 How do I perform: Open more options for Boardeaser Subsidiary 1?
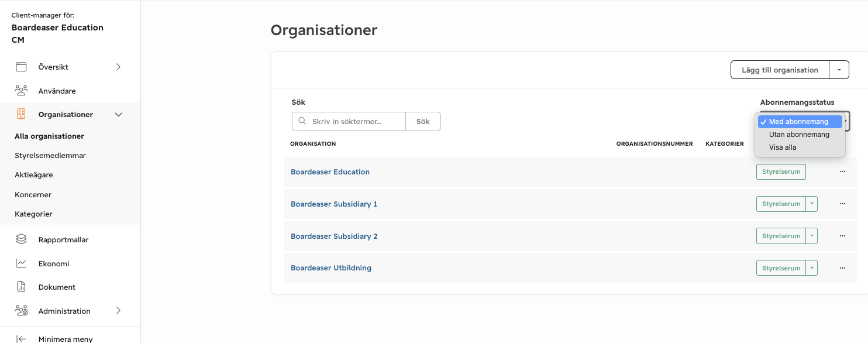(843, 204)
